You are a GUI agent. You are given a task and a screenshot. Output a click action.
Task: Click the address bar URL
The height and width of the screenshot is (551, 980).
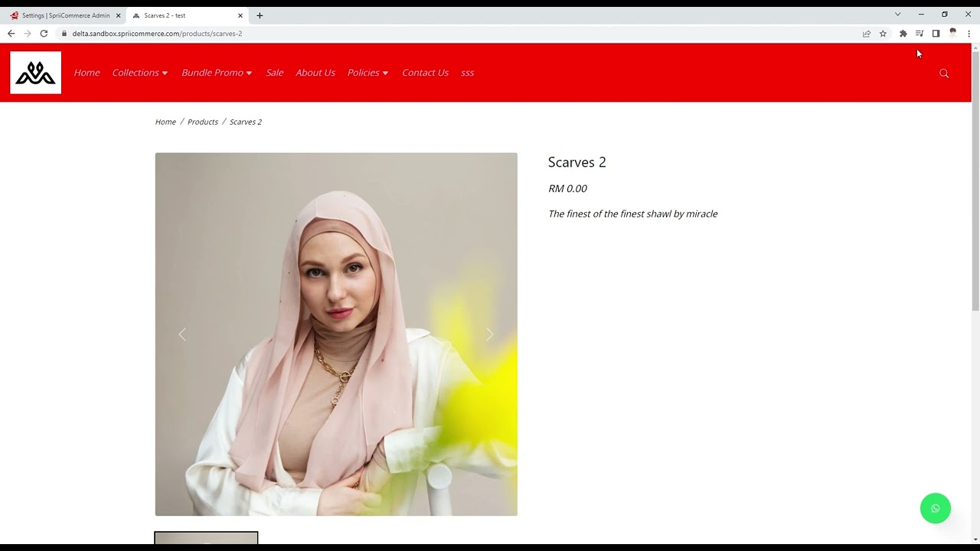[157, 34]
